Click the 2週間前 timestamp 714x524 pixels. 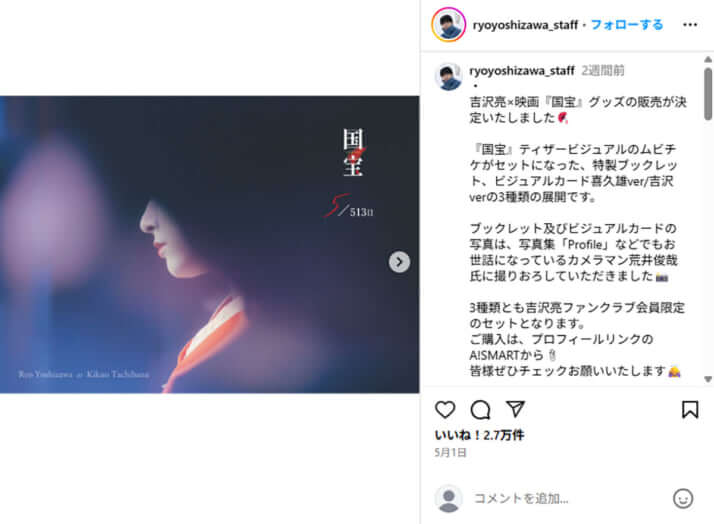pyautogui.click(x=602, y=71)
